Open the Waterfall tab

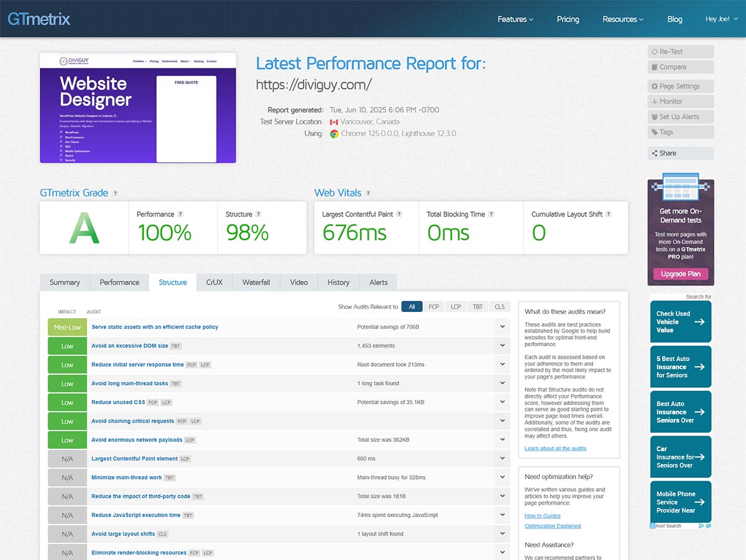256,282
